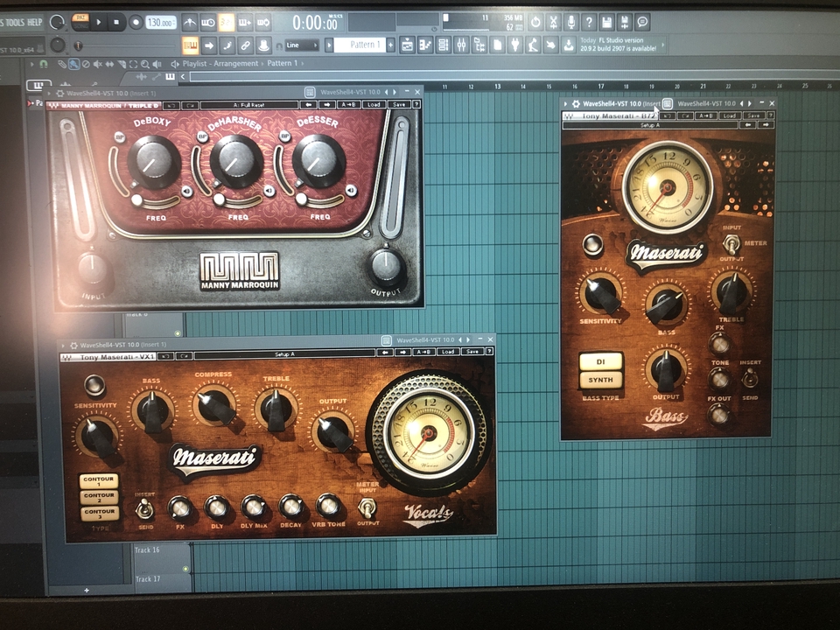Toggle the metronome icon
This screenshot has width=840, height=630.
[189, 23]
